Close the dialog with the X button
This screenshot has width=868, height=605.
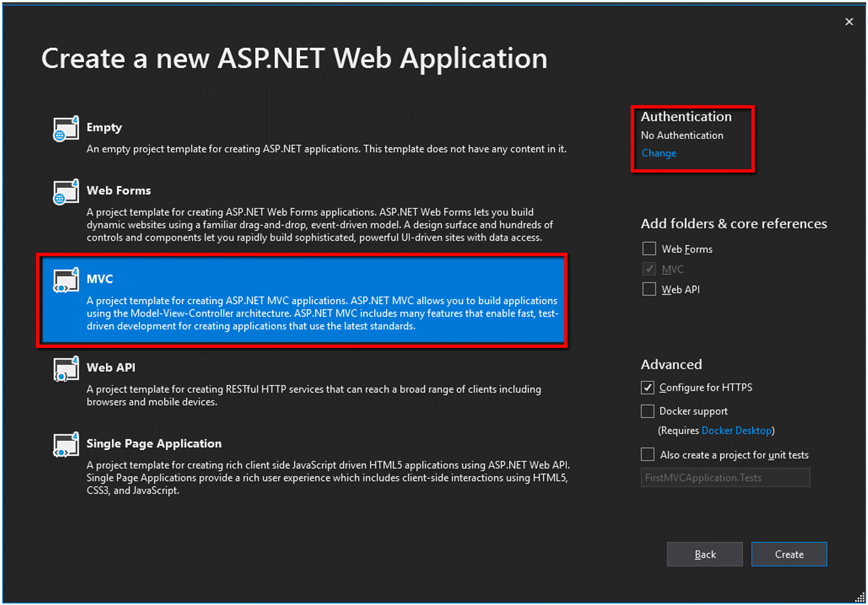tap(849, 22)
